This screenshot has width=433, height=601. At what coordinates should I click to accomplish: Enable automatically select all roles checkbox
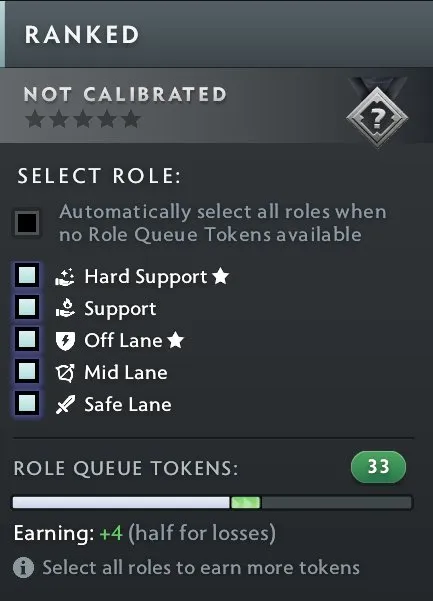click(x=27, y=222)
